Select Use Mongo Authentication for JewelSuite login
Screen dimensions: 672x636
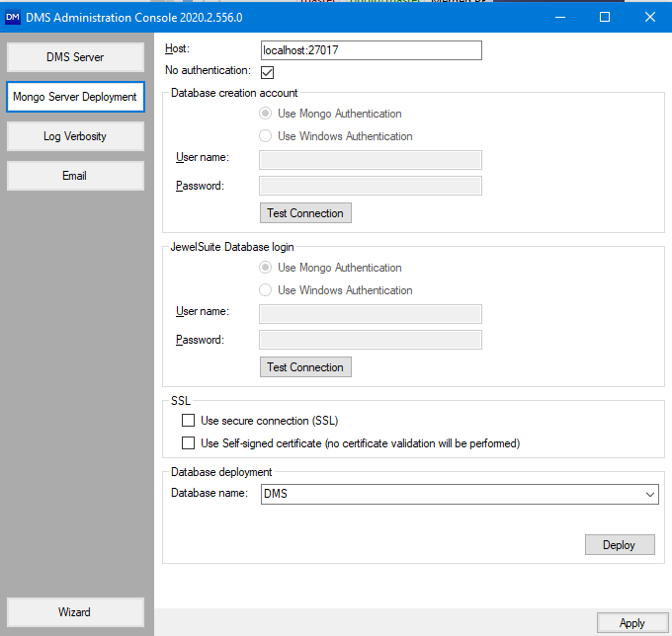265,268
